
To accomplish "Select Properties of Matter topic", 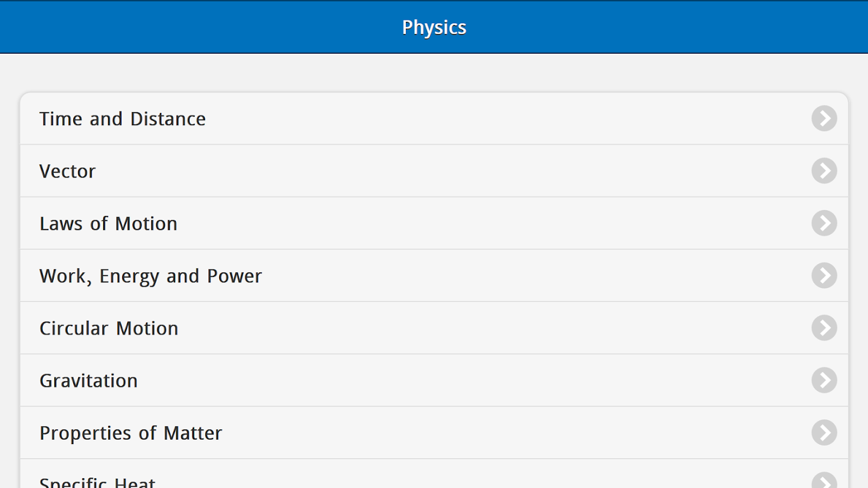I will tap(131, 433).
